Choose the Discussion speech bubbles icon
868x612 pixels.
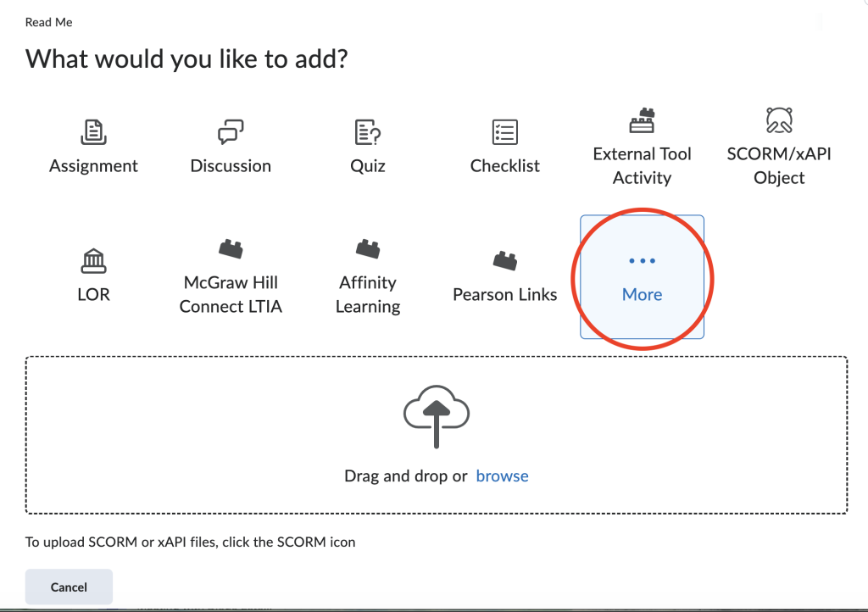tap(231, 132)
